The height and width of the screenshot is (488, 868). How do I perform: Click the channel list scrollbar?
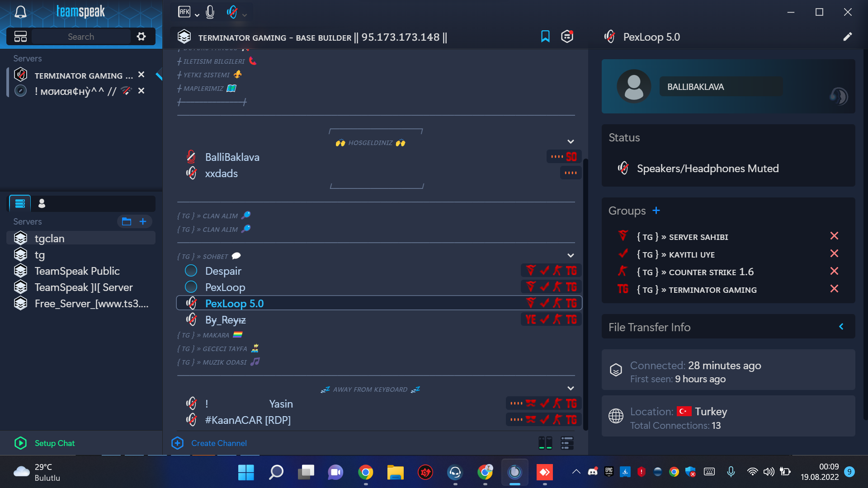pyautogui.click(x=585, y=294)
